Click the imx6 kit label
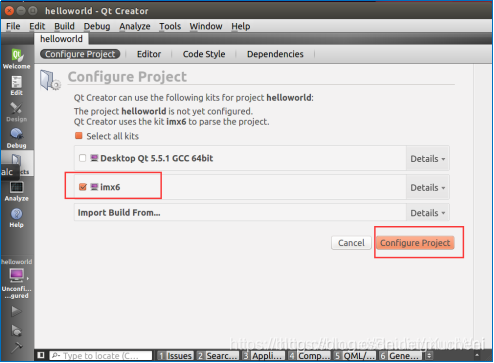 tap(110, 187)
